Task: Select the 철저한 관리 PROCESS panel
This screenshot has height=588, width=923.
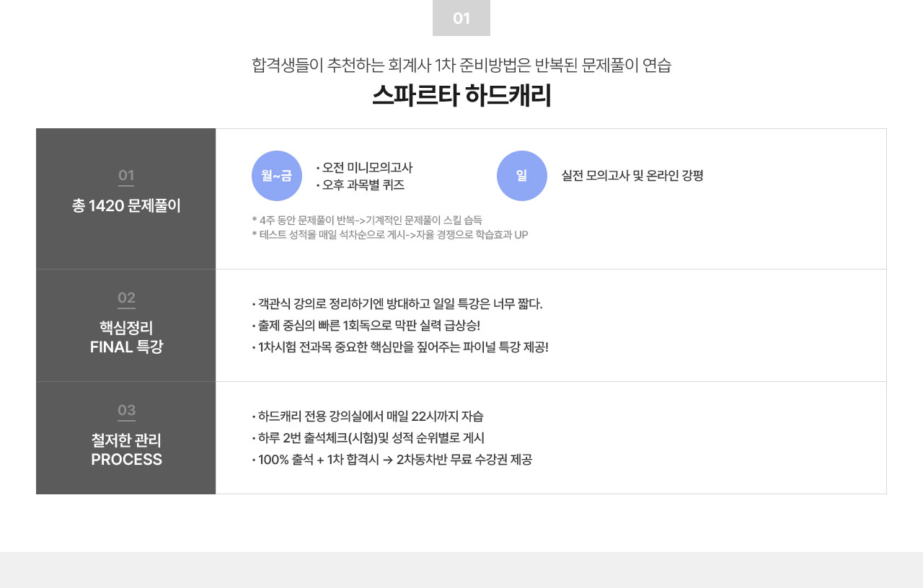Action: pos(126,438)
